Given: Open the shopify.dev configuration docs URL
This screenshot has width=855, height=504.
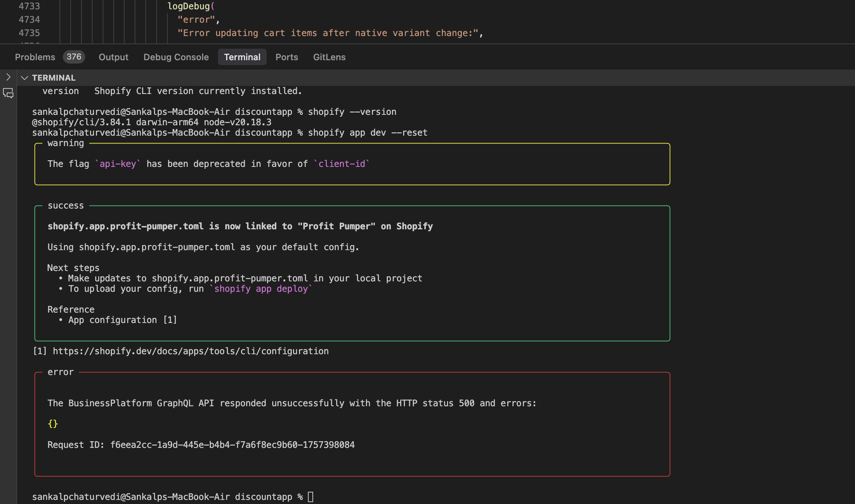Looking at the screenshot, I should [190, 351].
